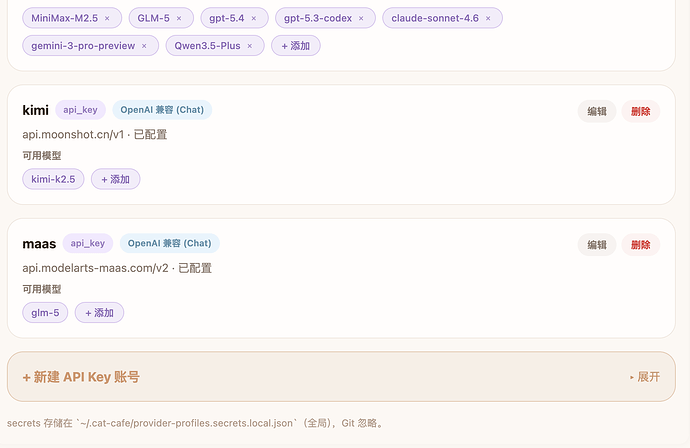Click the maas account name
The image size is (690, 448).
[39, 244]
